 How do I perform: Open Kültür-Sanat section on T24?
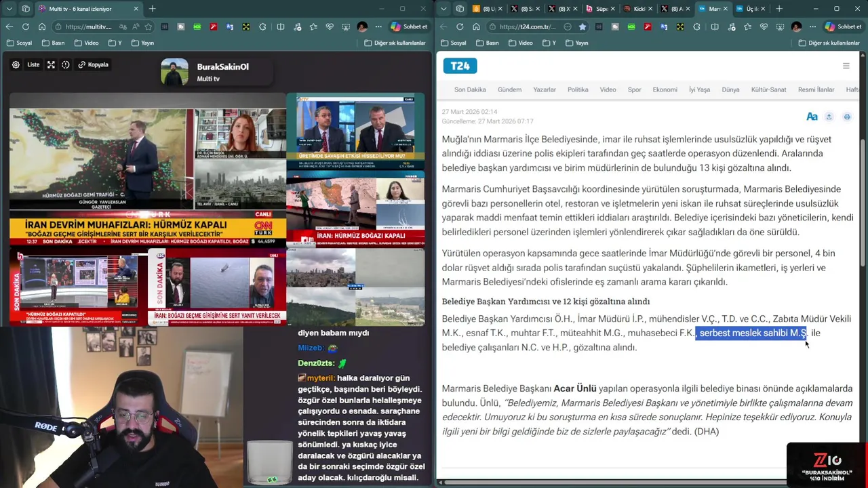(768, 89)
